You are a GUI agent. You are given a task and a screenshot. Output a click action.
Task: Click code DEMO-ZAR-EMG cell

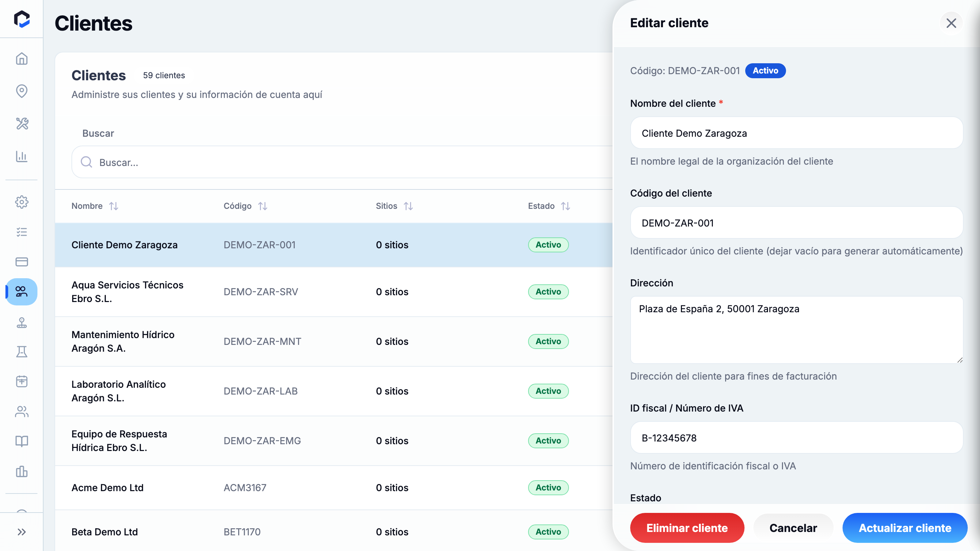click(x=262, y=441)
